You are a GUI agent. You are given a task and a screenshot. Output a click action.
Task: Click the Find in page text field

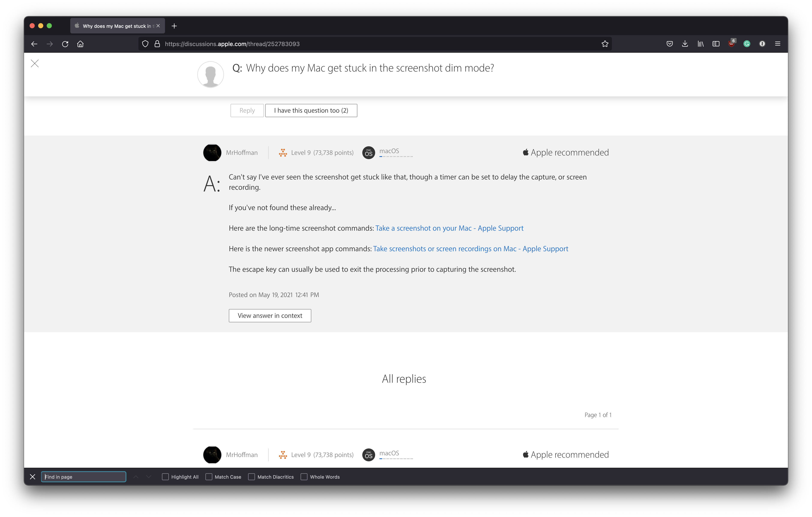pos(84,477)
